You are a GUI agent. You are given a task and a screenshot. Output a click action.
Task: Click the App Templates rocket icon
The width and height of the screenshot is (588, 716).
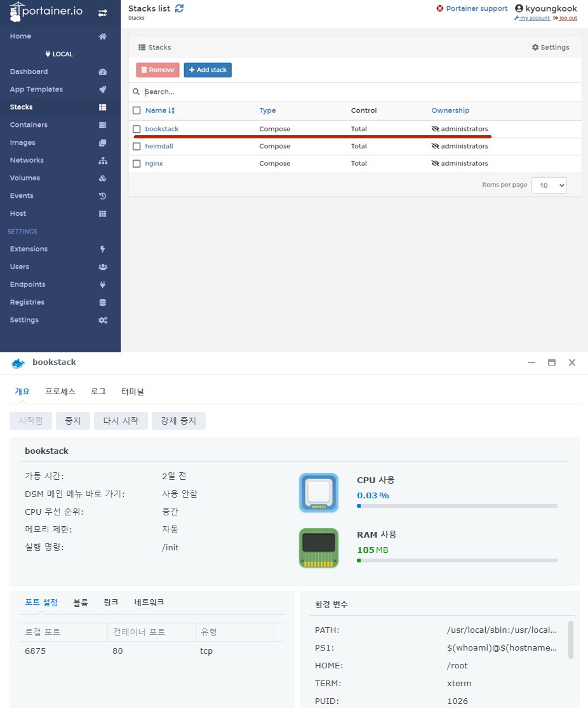[x=103, y=89]
